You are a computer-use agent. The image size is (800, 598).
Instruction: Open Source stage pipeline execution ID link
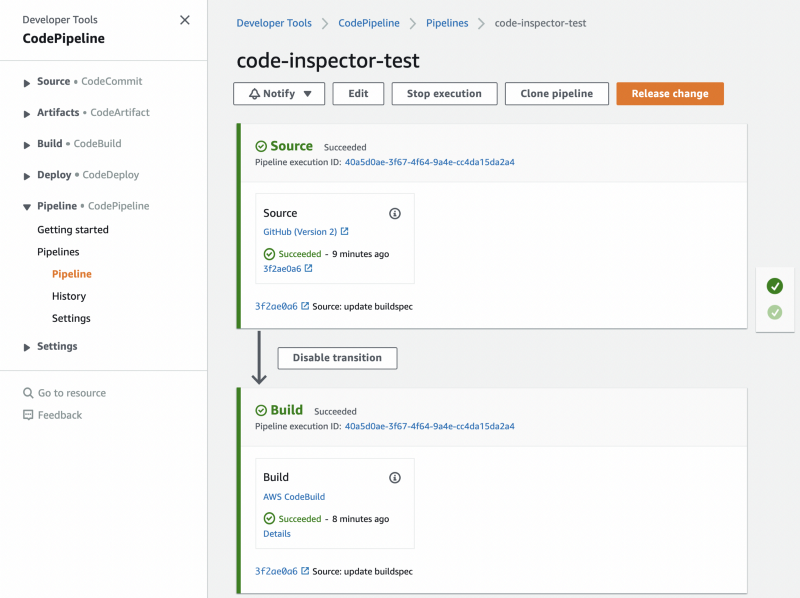pyautogui.click(x=430, y=162)
